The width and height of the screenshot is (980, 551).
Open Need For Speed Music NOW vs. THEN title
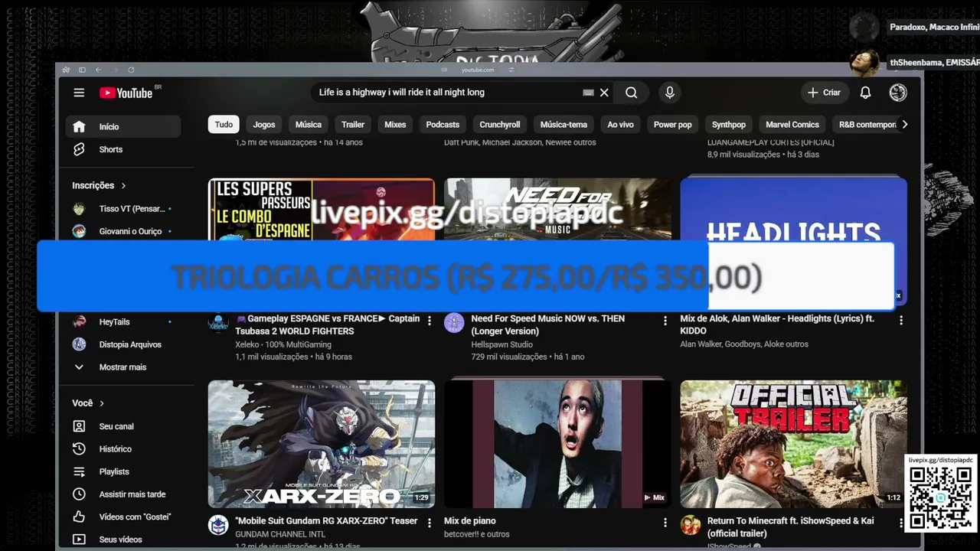click(x=548, y=325)
